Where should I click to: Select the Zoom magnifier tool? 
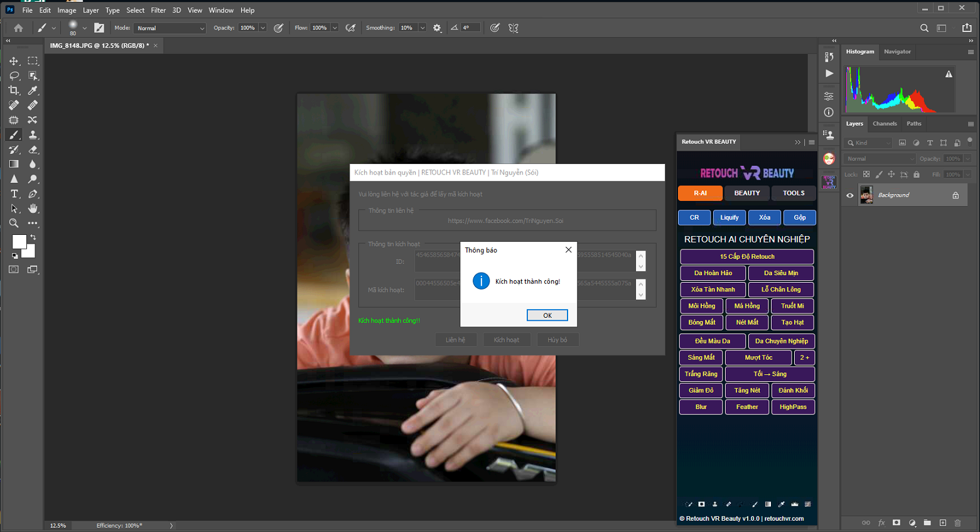(x=14, y=223)
